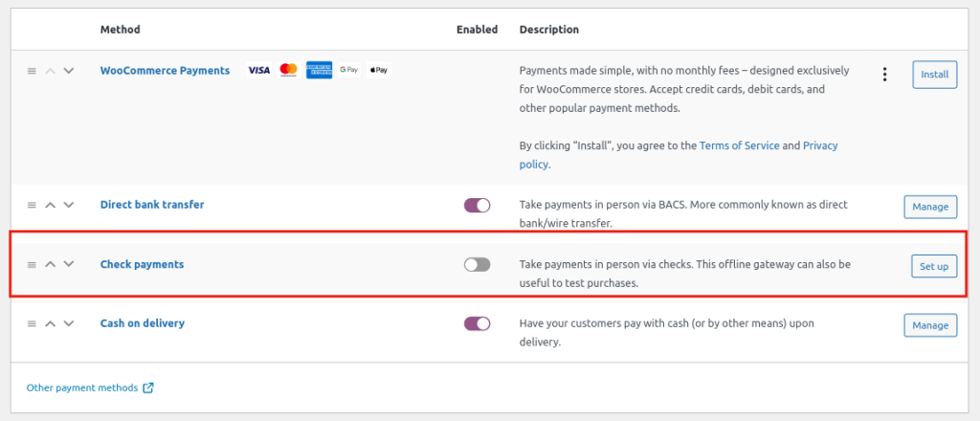
Task: Open the Privacy policy link
Action: [819, 145]
